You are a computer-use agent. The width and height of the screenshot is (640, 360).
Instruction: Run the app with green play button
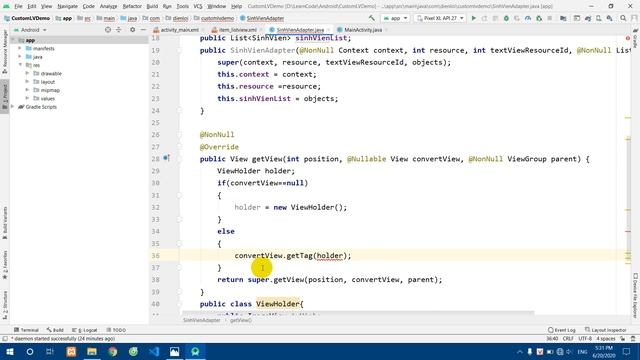tap(473, 18)
